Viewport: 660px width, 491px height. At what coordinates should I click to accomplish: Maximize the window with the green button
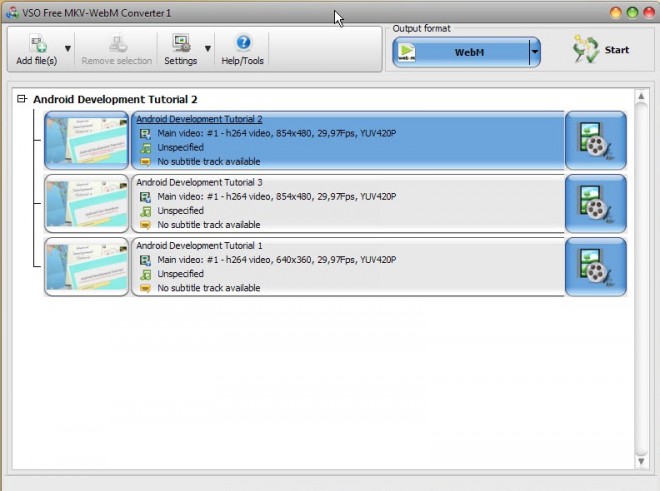point(632,13)
